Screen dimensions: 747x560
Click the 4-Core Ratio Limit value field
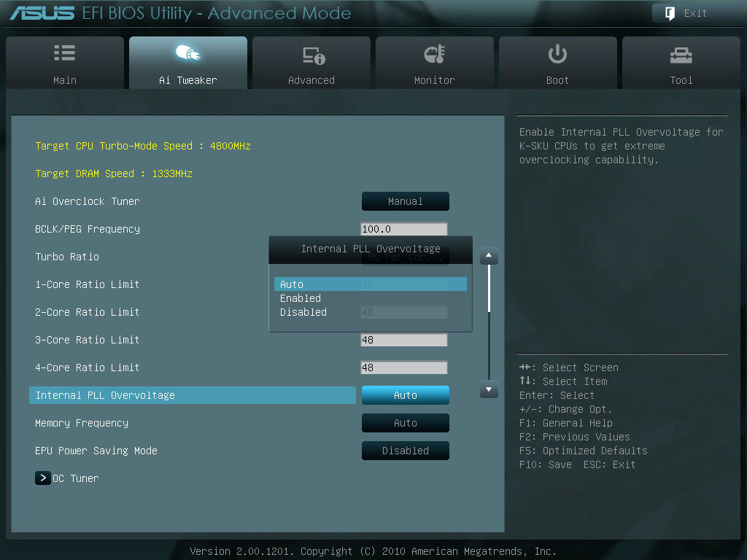coord(404,367)
